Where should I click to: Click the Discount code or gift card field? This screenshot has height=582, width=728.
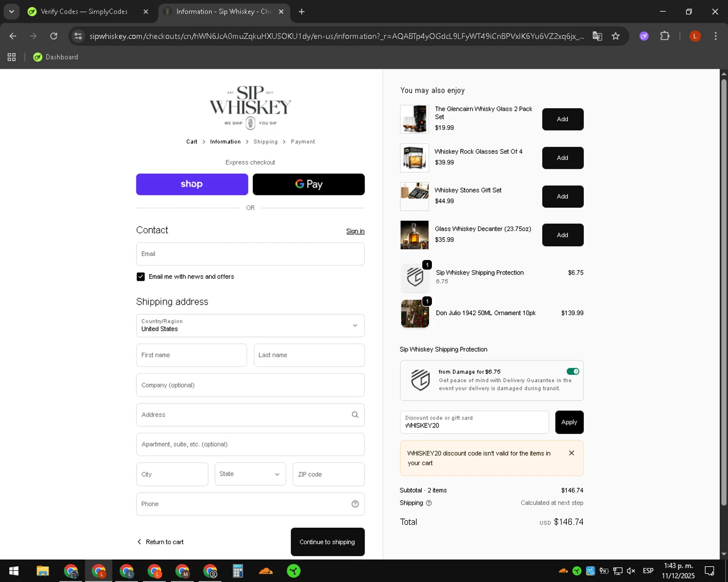point(474,422)
